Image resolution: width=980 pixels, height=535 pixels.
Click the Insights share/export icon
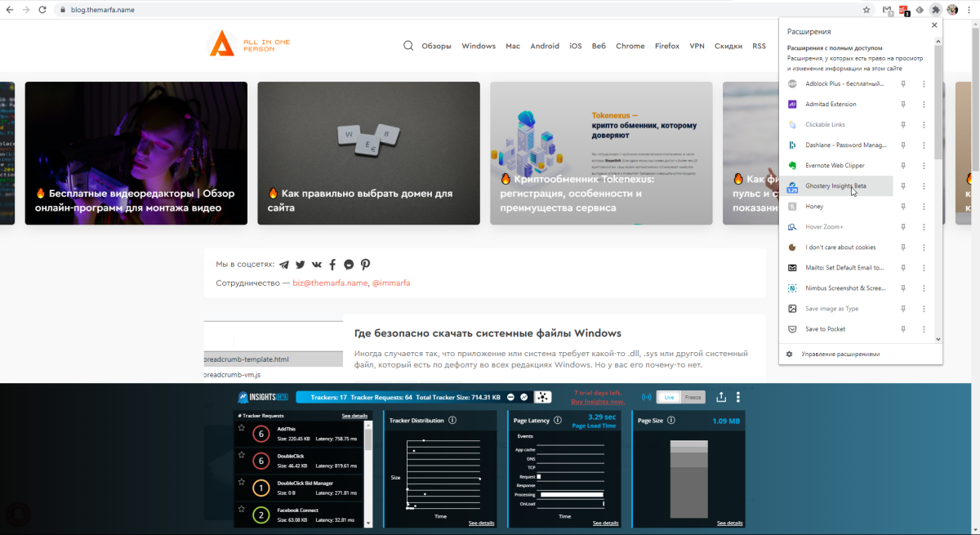pos(721,397)
